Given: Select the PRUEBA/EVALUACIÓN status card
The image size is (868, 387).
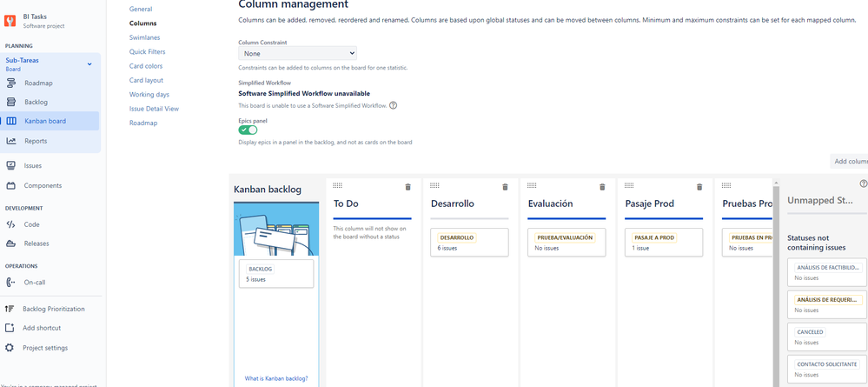Looking at the screenshot, I should (x=567, y=243).
